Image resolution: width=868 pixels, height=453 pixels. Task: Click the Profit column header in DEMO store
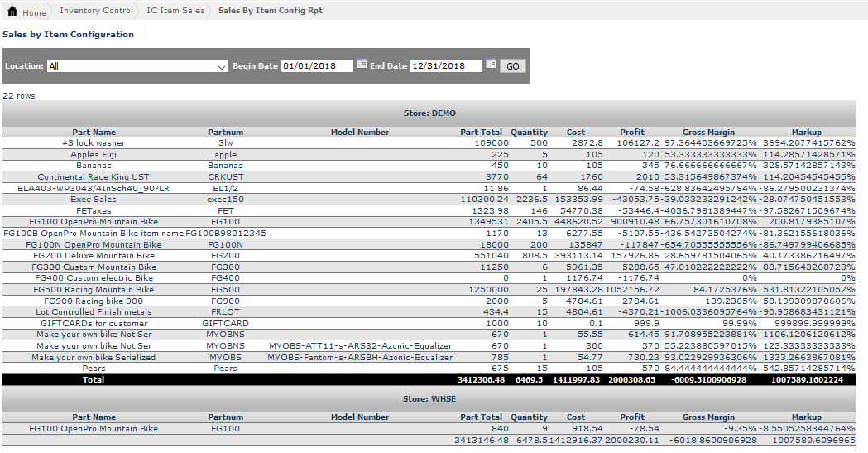[632, 133]
